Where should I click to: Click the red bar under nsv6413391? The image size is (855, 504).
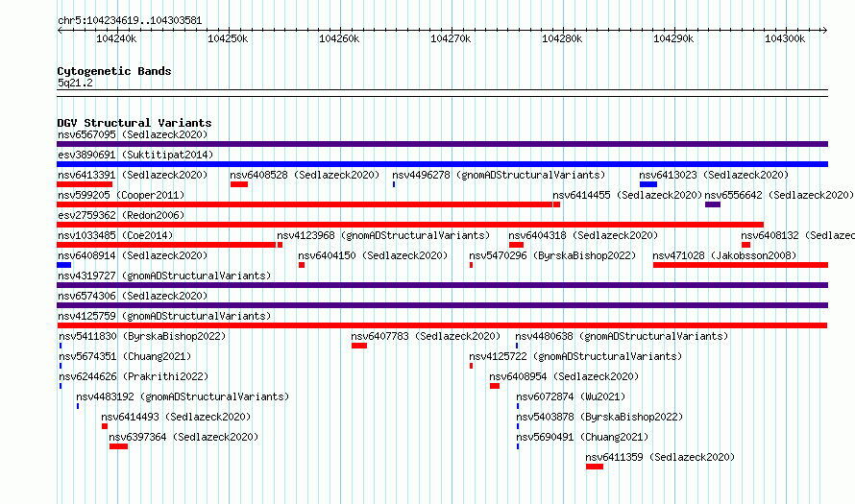[x=85, y=184]
